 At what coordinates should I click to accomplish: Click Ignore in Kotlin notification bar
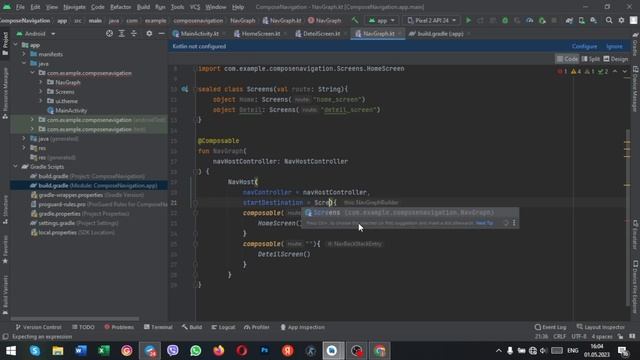tap(614, 47)
